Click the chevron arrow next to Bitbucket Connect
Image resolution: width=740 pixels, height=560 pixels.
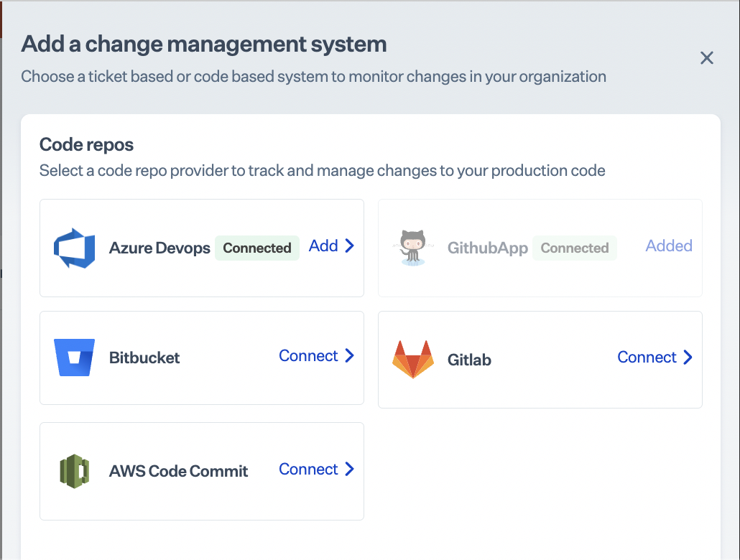[350, 356]
